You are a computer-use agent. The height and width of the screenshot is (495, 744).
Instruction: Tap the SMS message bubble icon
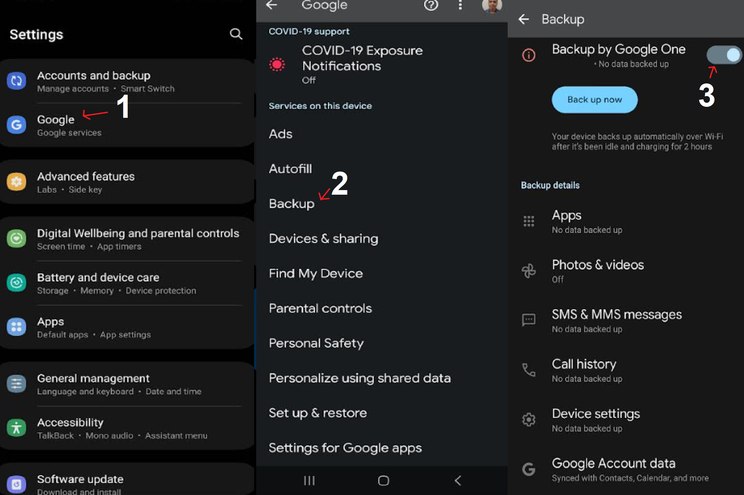click(x=529, y=320)
